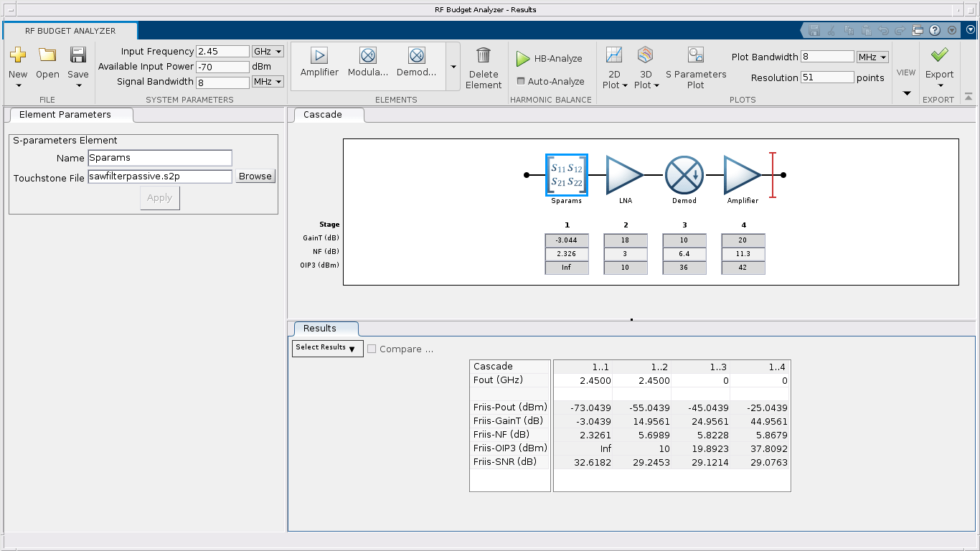This screenshot has width=980, height=551.
Task: Select the Element Parameters tab
Action: coord(65,115)
